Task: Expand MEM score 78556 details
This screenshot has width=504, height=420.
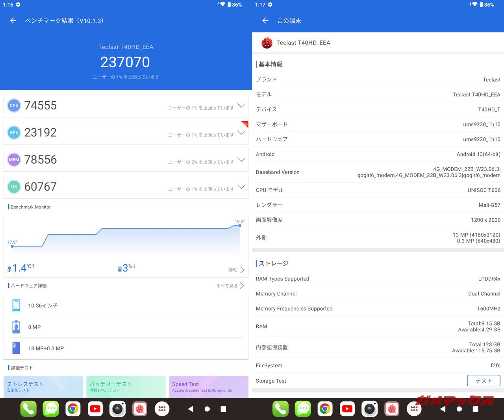Action: (241, 160)
